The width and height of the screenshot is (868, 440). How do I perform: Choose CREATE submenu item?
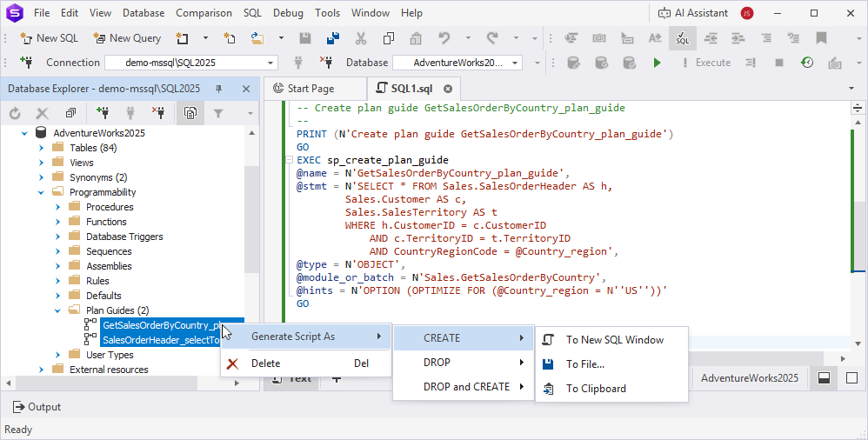pyautogui.click(x=464, y=338)
